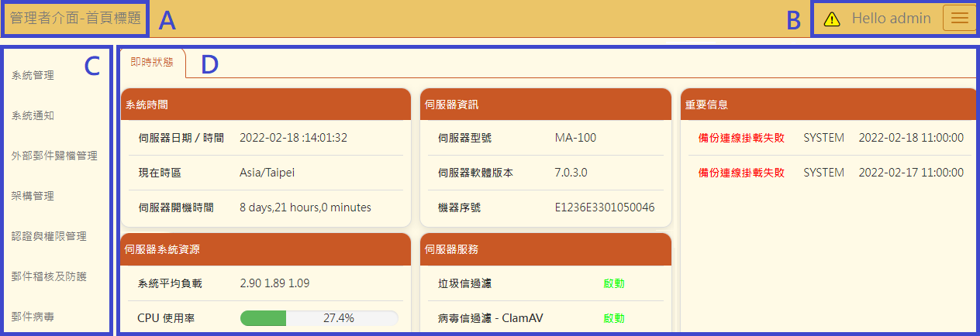Viewport: 980px width, 336px height.
Task: Click the 伺服器系統資源 panel header
Action: (265, 249)
